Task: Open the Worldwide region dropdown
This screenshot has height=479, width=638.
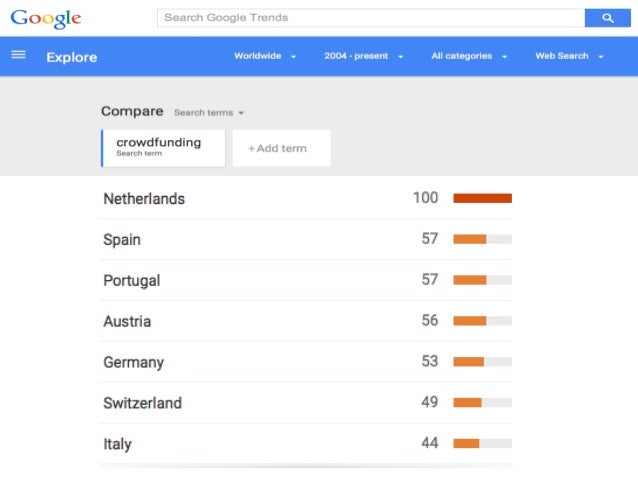Action: 265,56
